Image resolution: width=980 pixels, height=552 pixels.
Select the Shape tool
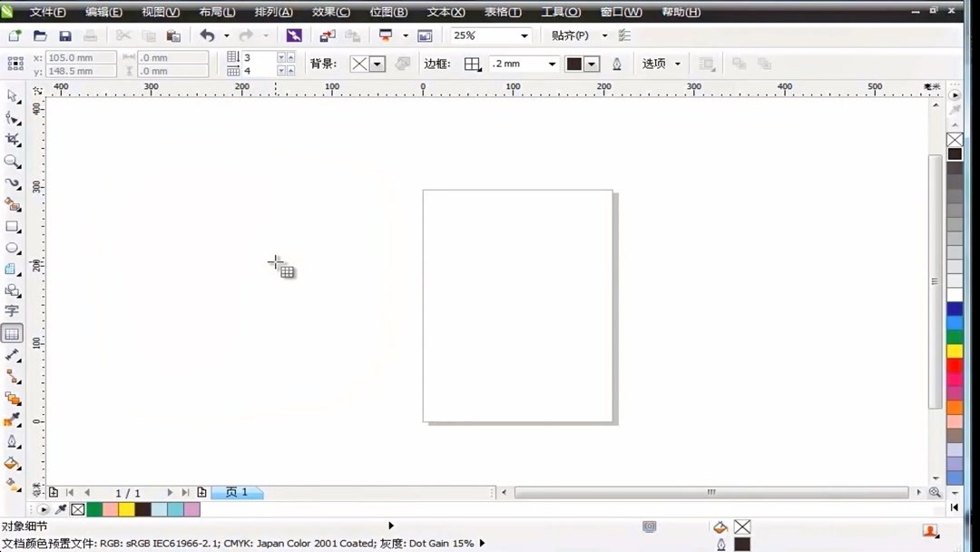[13, 118]
